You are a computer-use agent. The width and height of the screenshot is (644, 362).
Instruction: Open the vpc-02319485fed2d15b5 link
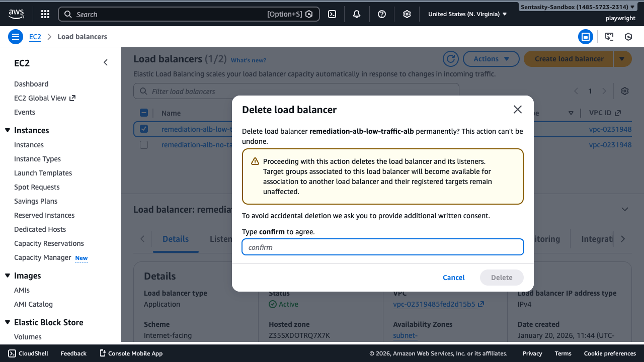pyautogui.click(x=434, y=304)
